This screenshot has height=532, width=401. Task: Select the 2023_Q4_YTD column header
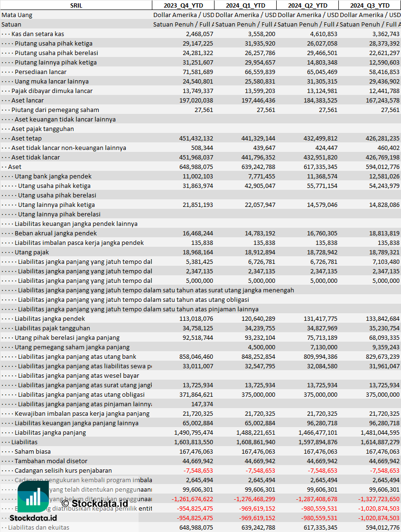pos(183,5)
